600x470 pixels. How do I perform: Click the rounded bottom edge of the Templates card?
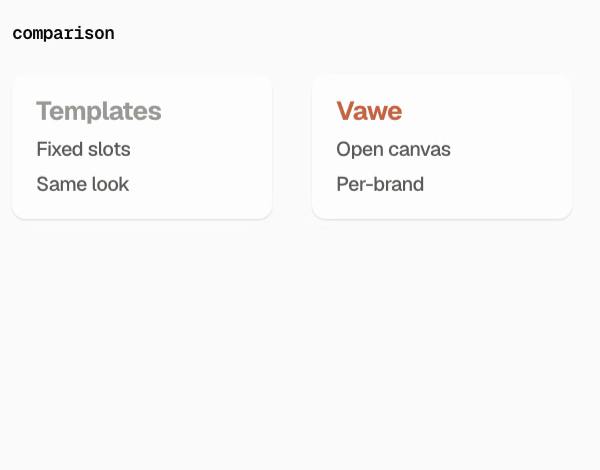pos(142,219)
